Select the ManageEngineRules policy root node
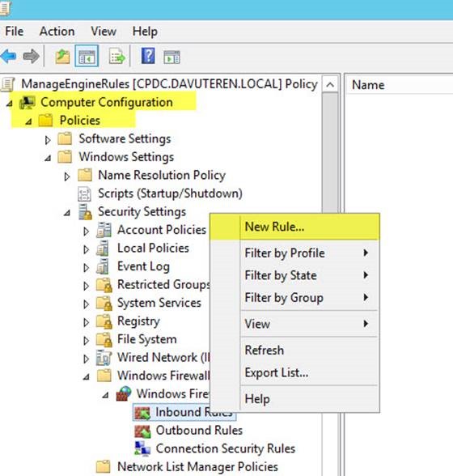453x476 pixels. tap(169, 84)
